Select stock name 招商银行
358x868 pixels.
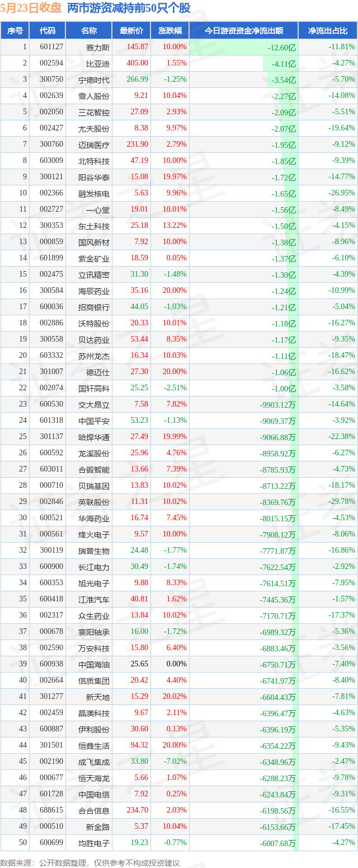94,307
